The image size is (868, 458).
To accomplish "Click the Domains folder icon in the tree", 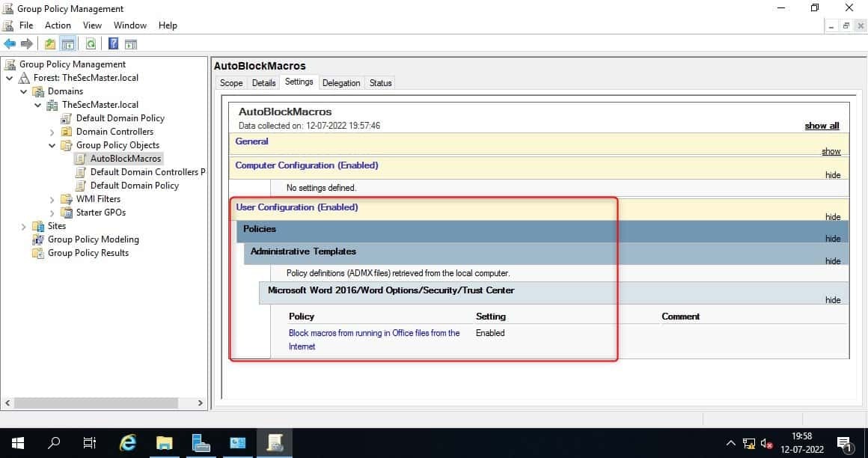I will (x=38, y=91).
